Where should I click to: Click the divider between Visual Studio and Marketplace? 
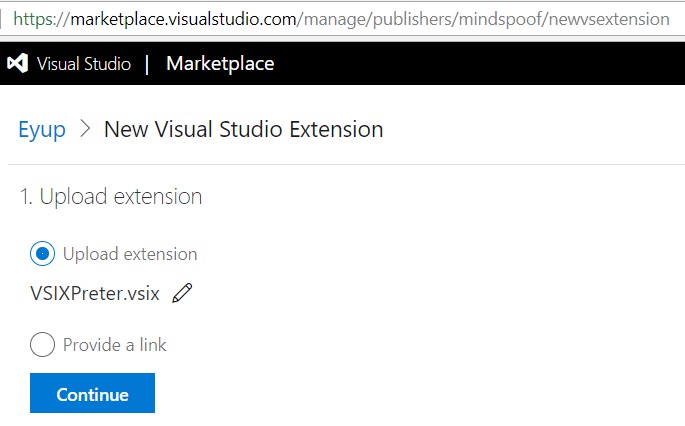pyautogui.click(x=147, y=64)
